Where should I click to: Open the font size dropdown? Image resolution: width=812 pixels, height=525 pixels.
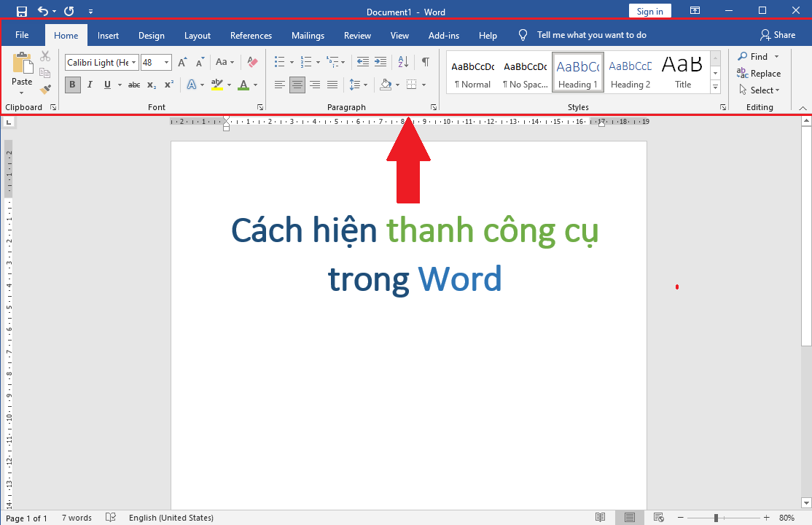167,63
